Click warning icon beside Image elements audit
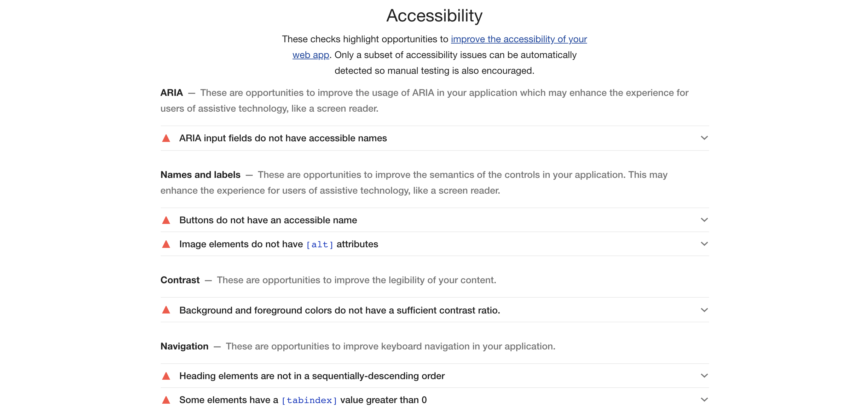The image size is (868, 410). pos(166,244)
